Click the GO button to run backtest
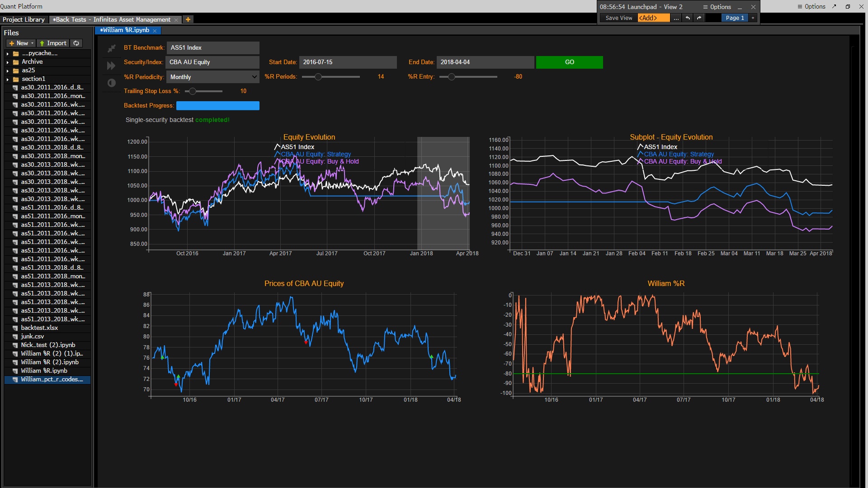This screenshot has height=488, width=868. point(569,62)
